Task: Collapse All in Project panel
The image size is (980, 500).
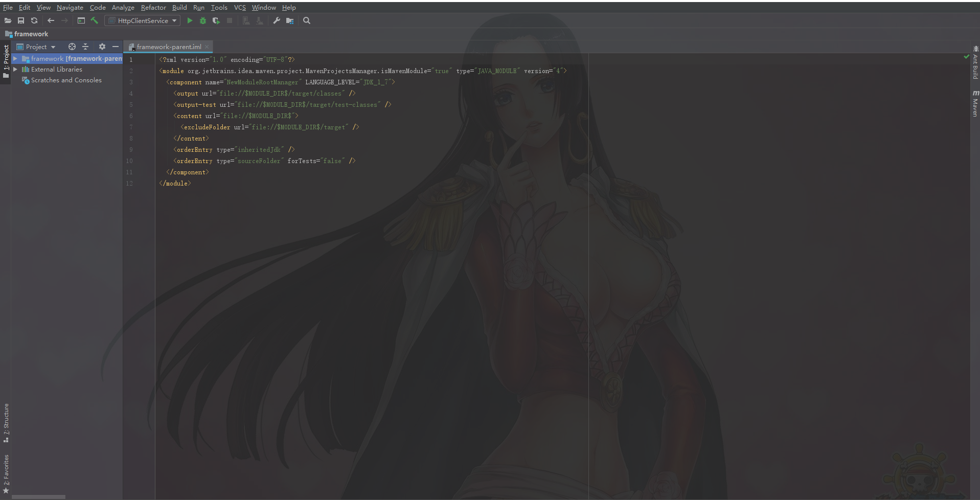Action: 85,47
